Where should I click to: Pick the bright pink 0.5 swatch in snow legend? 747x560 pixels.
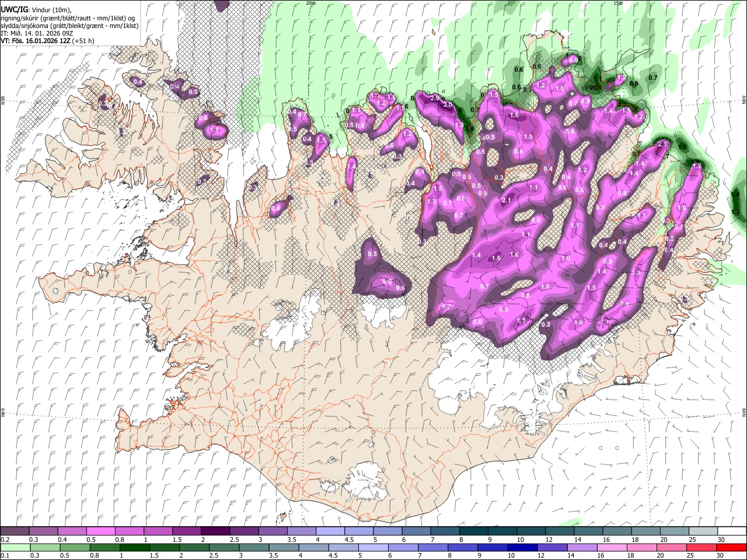click(100, 531)
